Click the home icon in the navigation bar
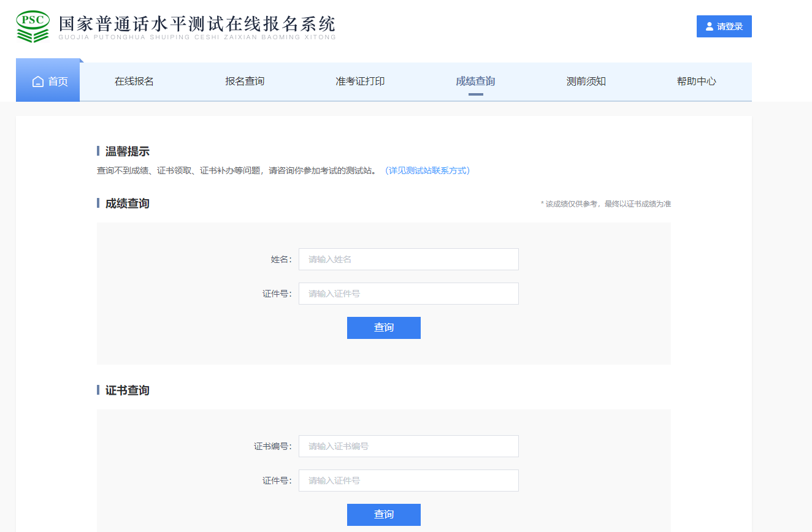Screen dimensions: 812x532 [38, 82]
